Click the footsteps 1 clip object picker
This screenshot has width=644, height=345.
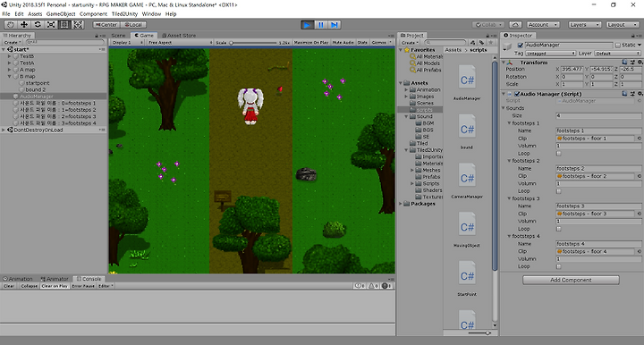640,139
